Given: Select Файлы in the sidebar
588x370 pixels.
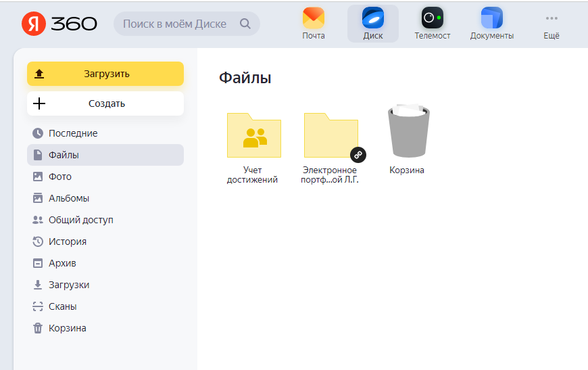Looking at the screenshot, I should (105, 155).
